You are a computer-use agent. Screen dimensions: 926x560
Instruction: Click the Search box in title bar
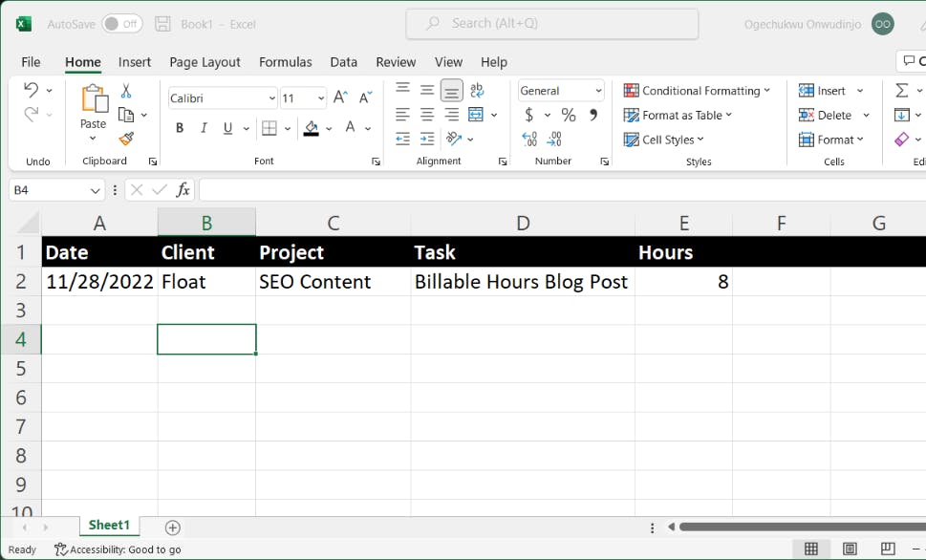tap(551, 24)
